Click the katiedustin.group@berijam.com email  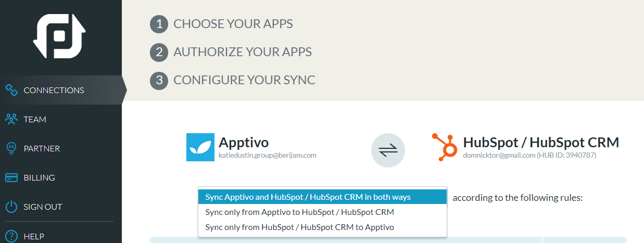tap(268, 155)
